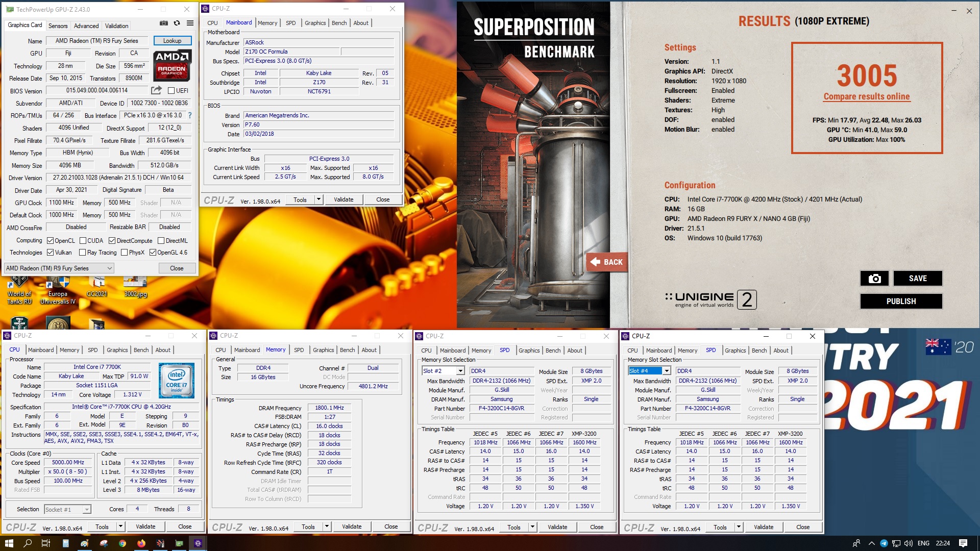
Task: Open CC2021 desktop icon
Action: tap(96, 287)
